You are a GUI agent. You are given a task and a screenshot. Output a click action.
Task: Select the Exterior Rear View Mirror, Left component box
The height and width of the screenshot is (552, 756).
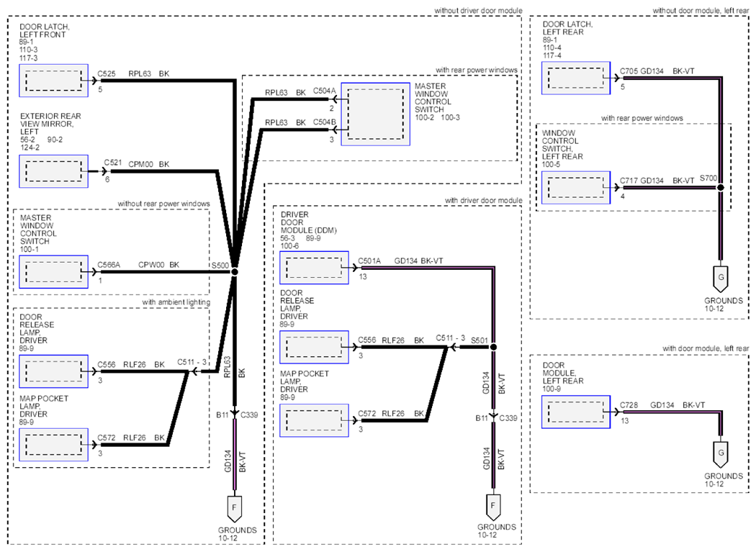(x=53, y=171)
